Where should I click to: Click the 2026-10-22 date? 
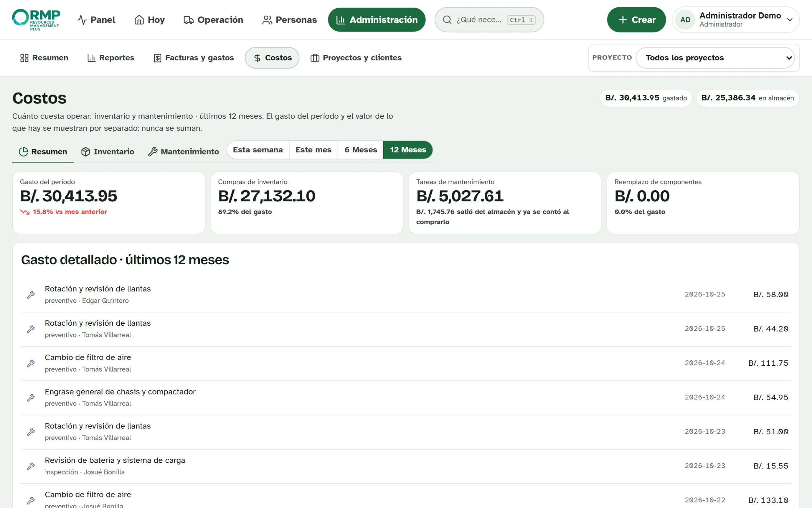(x=705, y=500)
